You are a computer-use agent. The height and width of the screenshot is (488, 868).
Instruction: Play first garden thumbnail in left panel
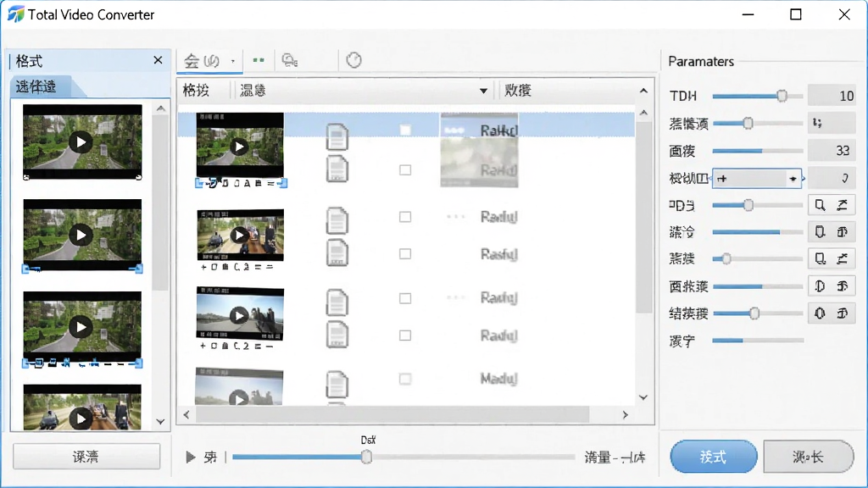(81, 142)
